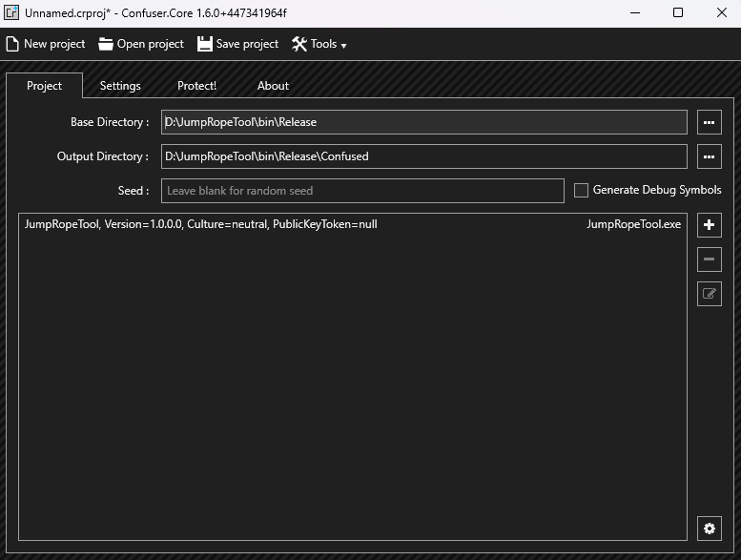Click the Confuser app icon in title bar

coord(11,12)
